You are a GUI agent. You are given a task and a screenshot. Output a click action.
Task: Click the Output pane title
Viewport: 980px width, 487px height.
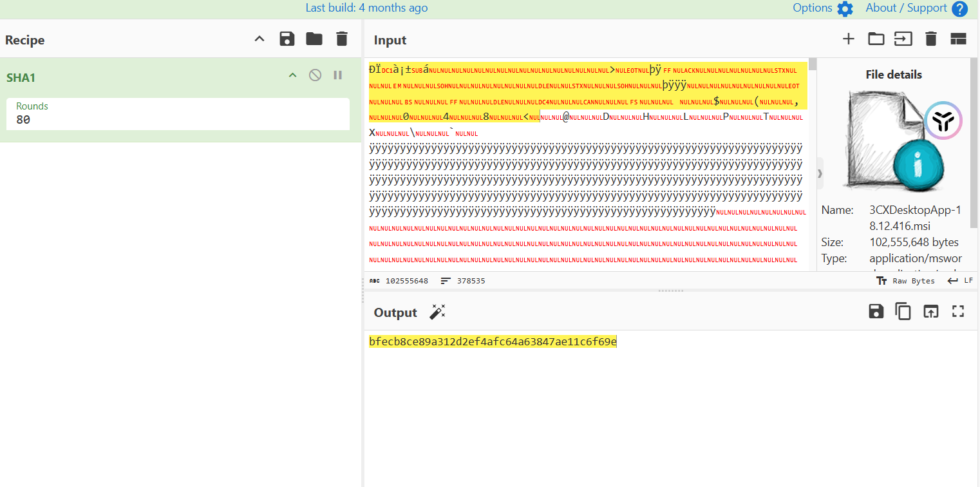395,312
